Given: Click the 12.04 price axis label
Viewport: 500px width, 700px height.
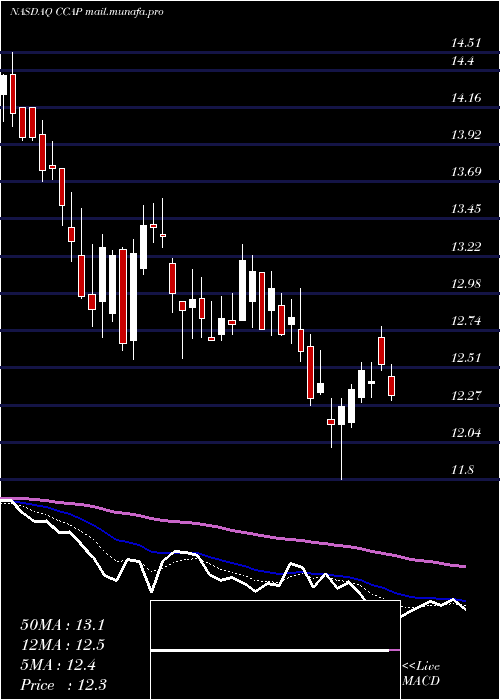Looking at the screenshot, I should point(466,433).
